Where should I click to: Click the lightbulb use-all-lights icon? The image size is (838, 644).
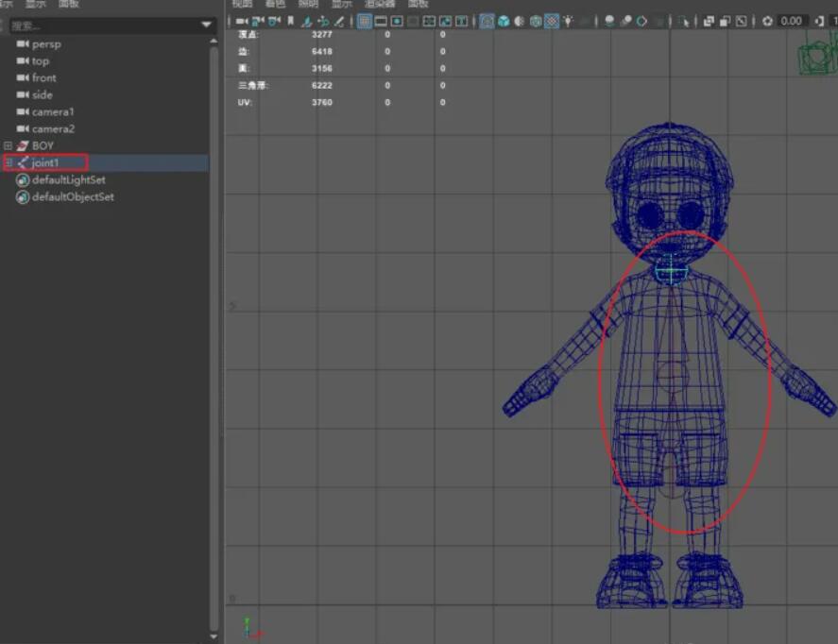568,21
